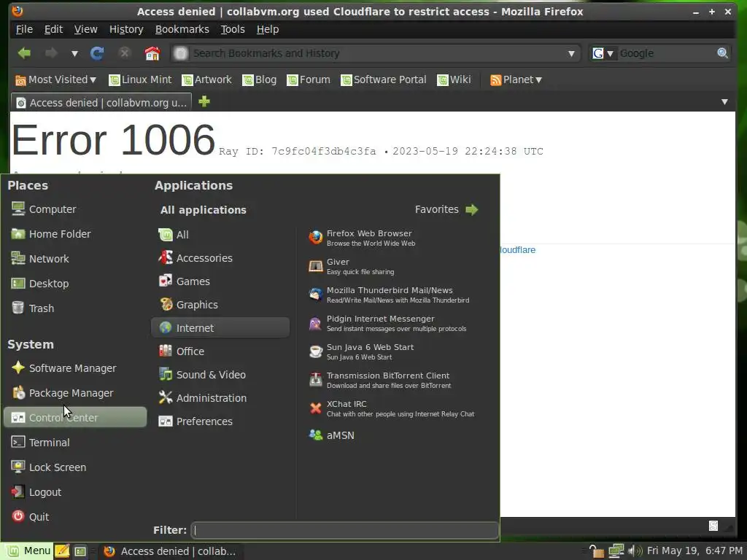Viewport: 747px width, 560px height.
Task: Open Network in Places
Action: click(x=75, y=259)
